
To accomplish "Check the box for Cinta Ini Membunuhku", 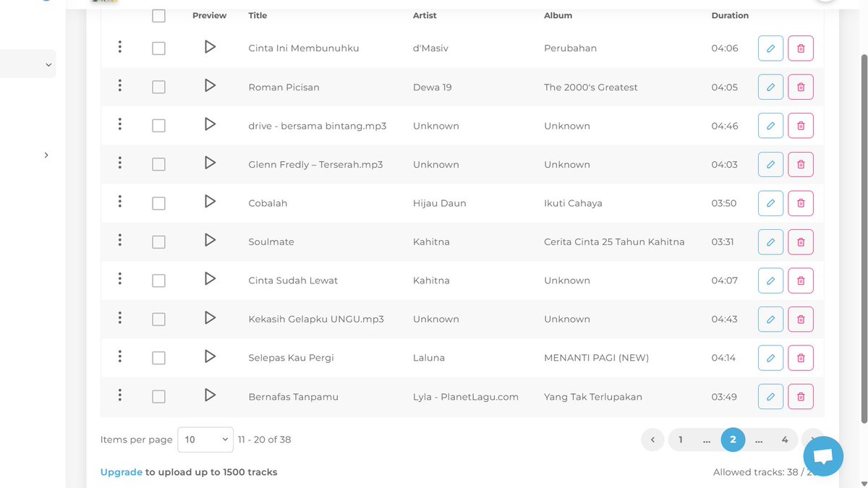I will click(x=158, y=48).
